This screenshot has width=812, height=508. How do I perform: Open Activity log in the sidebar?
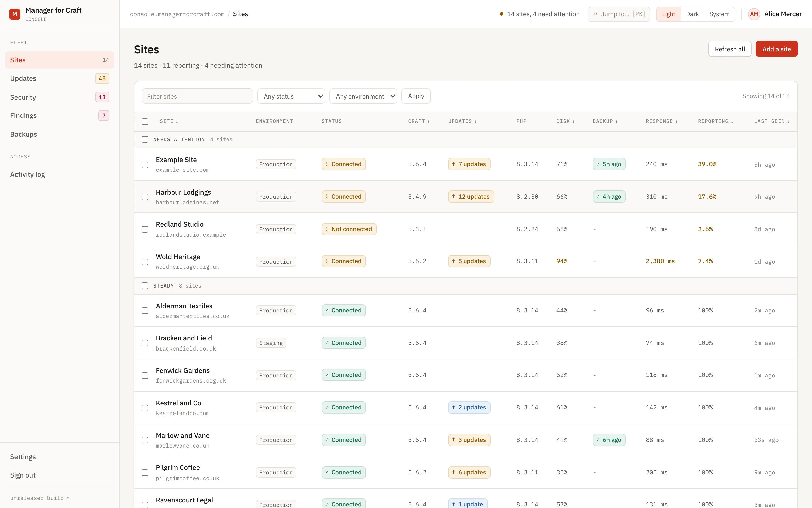[x=59, y=174]
